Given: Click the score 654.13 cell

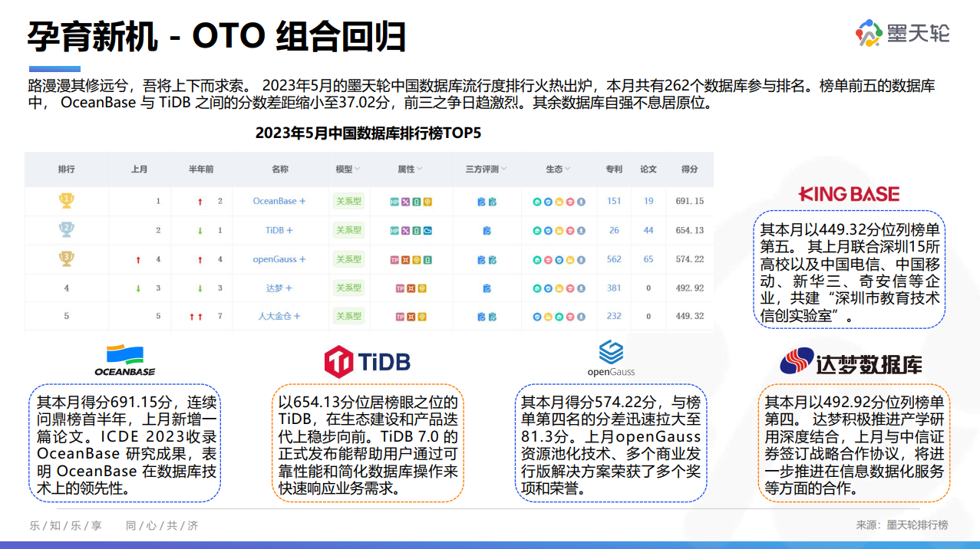Looking at the screenshot, I should pyautogui.click(x=689, y=230).
